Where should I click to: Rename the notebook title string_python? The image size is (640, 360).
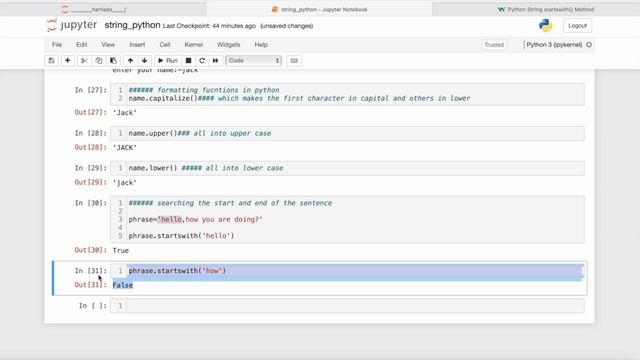coord(132,25)
